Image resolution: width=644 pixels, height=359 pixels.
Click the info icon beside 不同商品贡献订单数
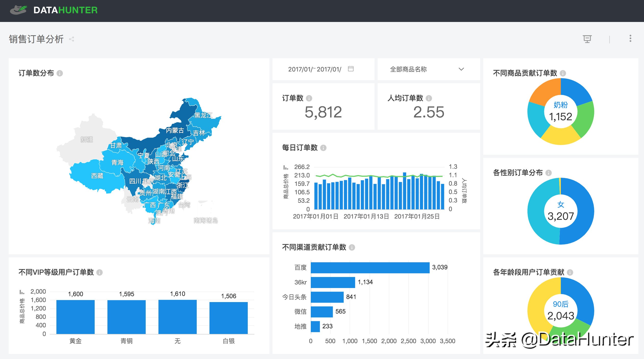coord(563,74)
